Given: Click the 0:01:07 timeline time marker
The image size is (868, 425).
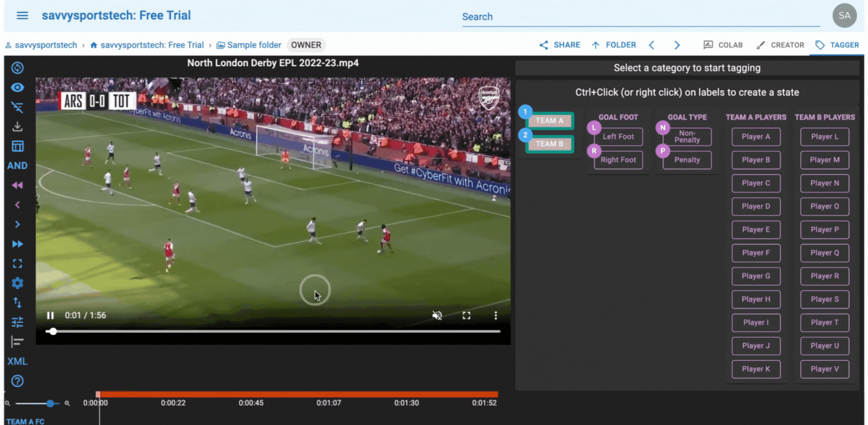Looking at the screenshot, I should pos(329,403).
